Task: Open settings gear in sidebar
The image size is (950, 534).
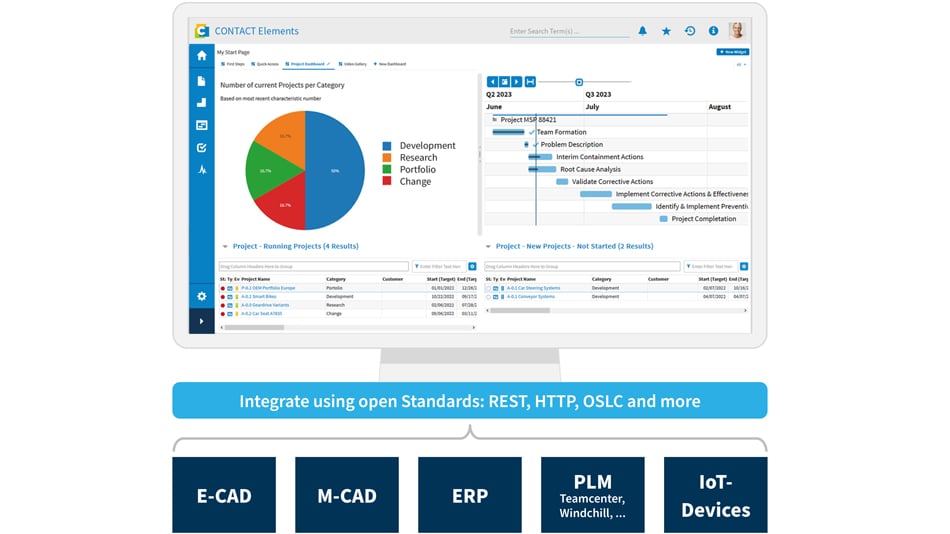Action: (202, 296)
